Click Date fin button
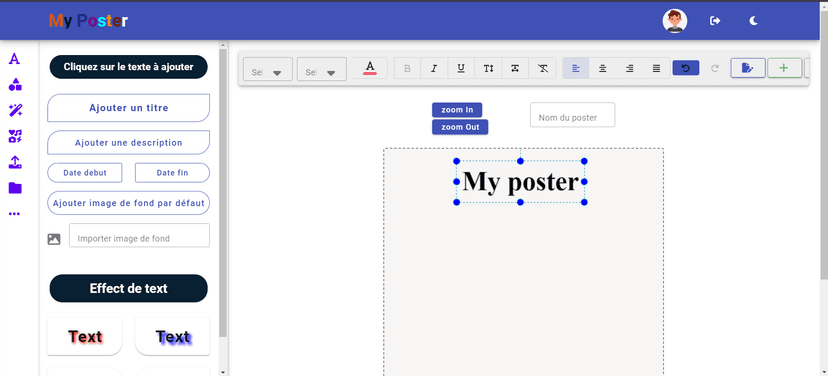 [x=172, y=173]
